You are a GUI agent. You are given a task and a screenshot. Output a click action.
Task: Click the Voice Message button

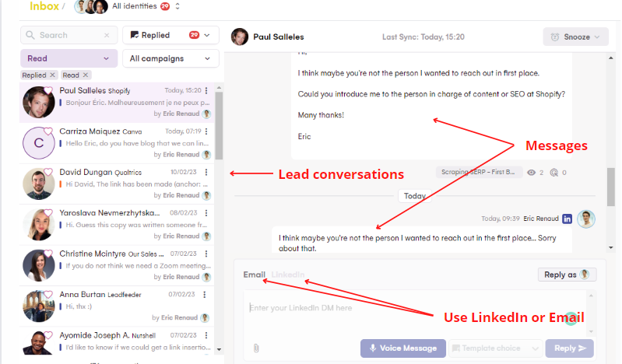click(x=403, y=348)
